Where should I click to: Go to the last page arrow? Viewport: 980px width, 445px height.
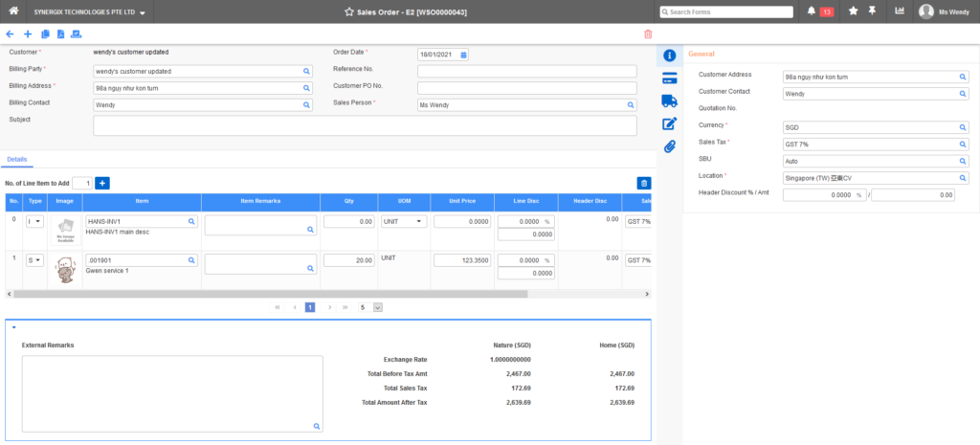[345, 307]
